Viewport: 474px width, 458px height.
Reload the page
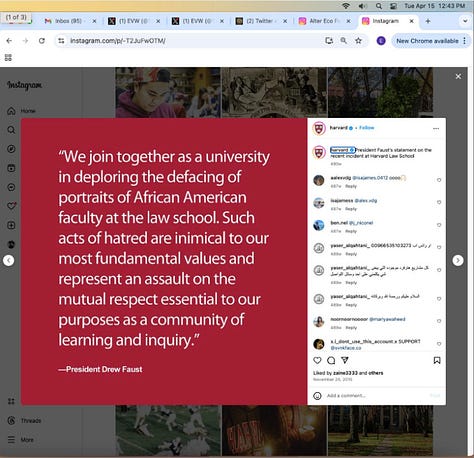point(42,41)
